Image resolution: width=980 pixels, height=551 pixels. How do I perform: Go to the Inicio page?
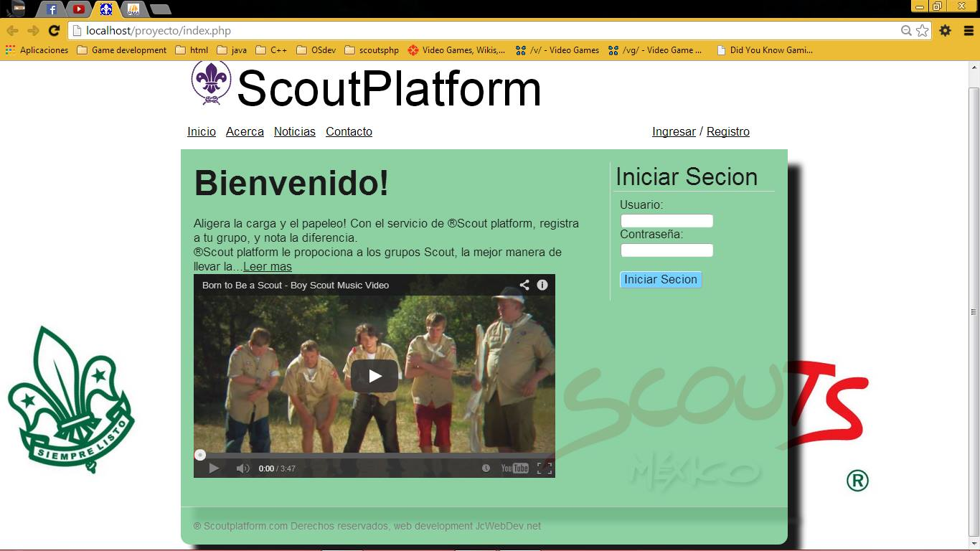202,131
